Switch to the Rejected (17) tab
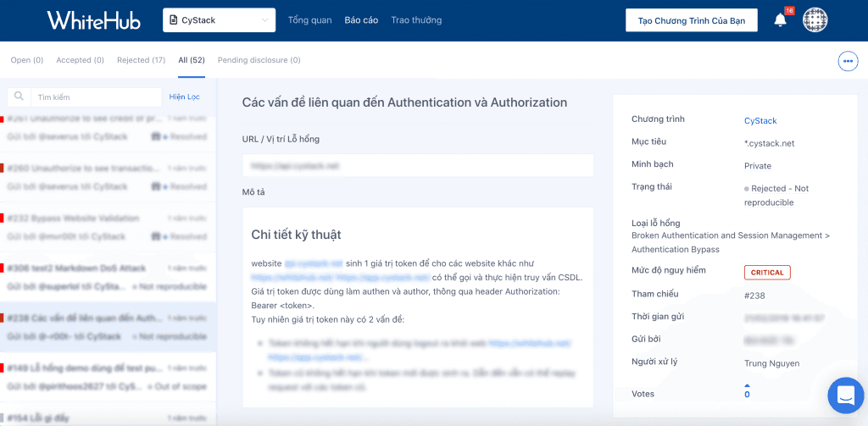This screenshot has height=426, width=868. 142,60
